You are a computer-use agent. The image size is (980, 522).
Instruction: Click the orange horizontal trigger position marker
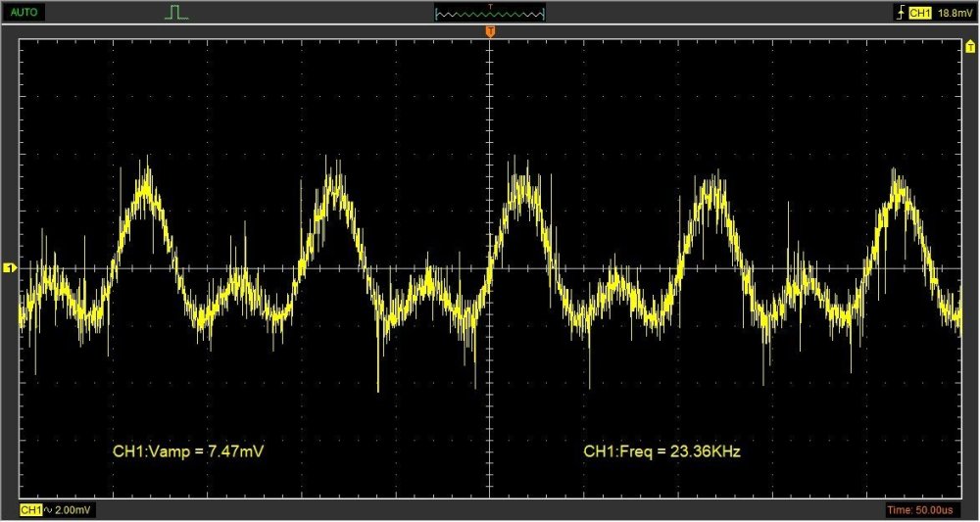pos(490,34)
